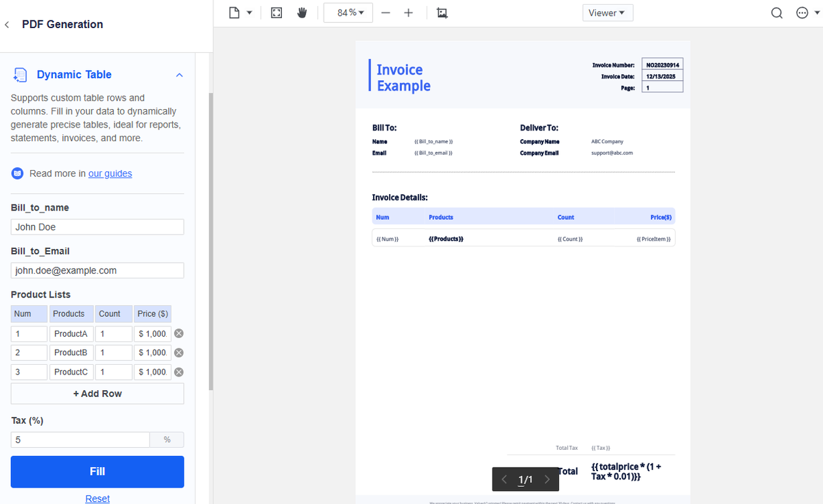Click the Num column header
Image resolution: width=823 pixels, height=504 pixels.
[x=29, y=314]
